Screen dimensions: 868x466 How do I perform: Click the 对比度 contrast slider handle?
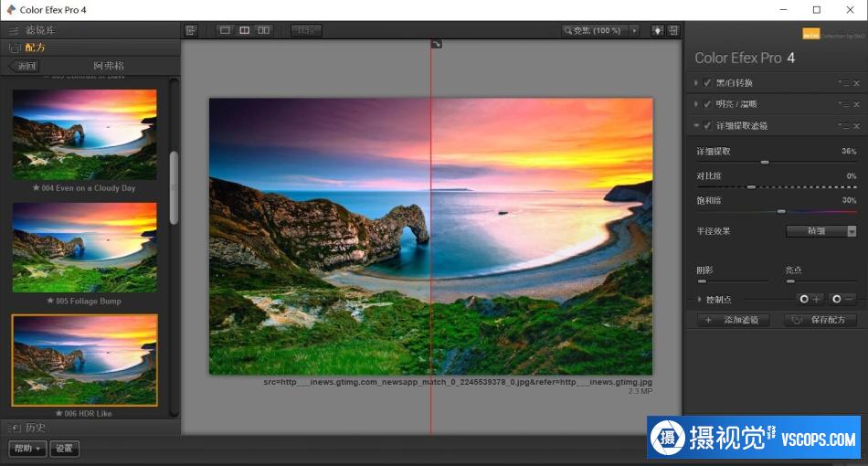click(751, 187)
